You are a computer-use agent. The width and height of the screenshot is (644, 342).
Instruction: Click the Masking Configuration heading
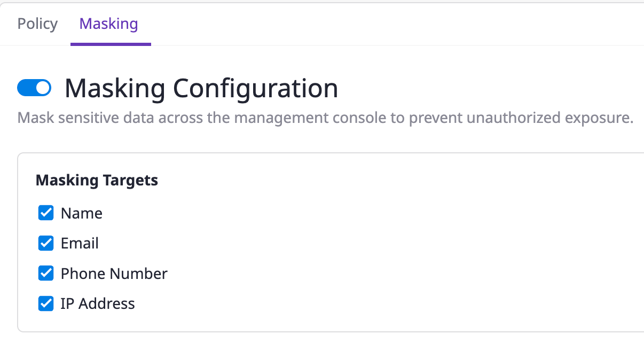(x=201, y=88)
